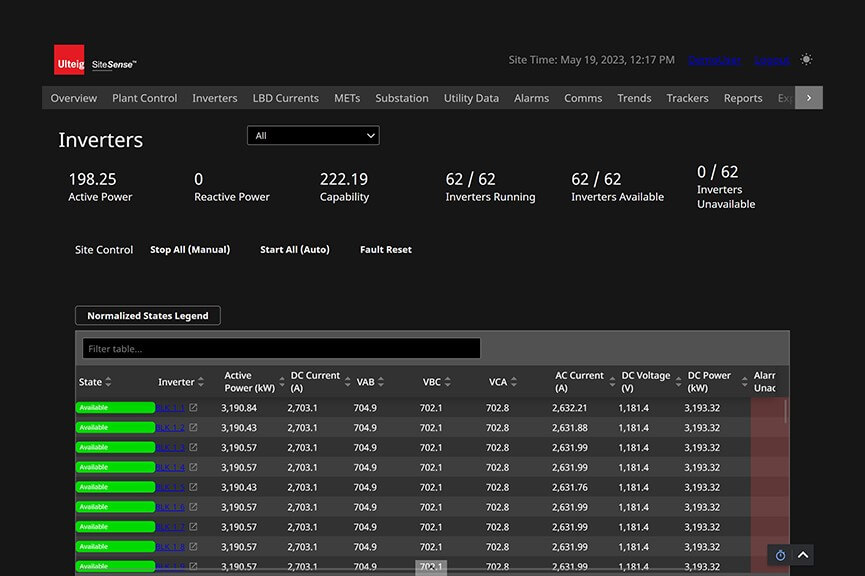Open the Alarms tab
Screen dimensions: 865x576
pos(531,98)
